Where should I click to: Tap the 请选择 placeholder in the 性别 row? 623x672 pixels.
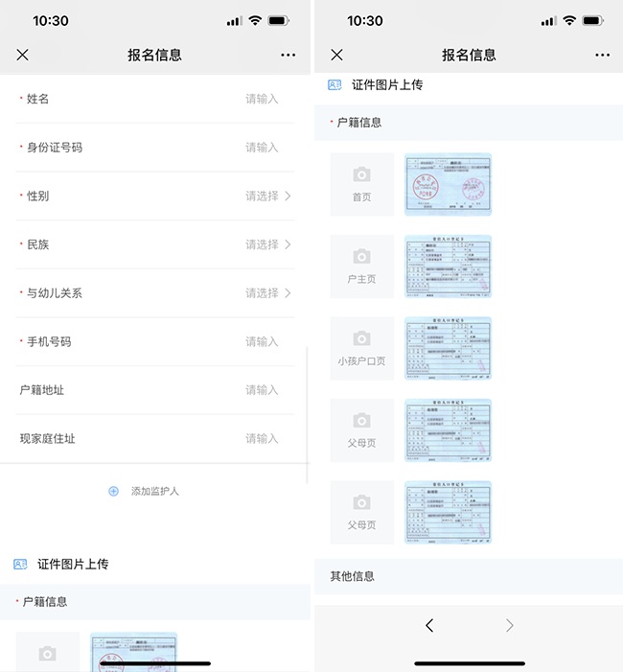[x=262, y=196]
